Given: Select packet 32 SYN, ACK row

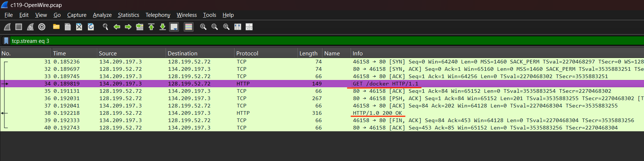Looking at the screenshot, I should pos(322,69).
